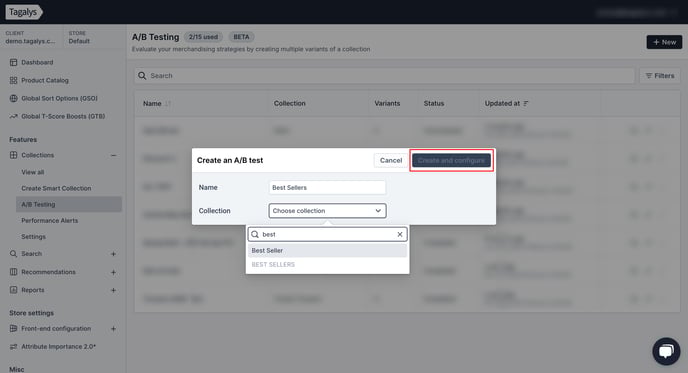Image resolution: width=688 pixels, height=373 pixels.
Task: Click Create and configure button
Action: coord(451,161)
